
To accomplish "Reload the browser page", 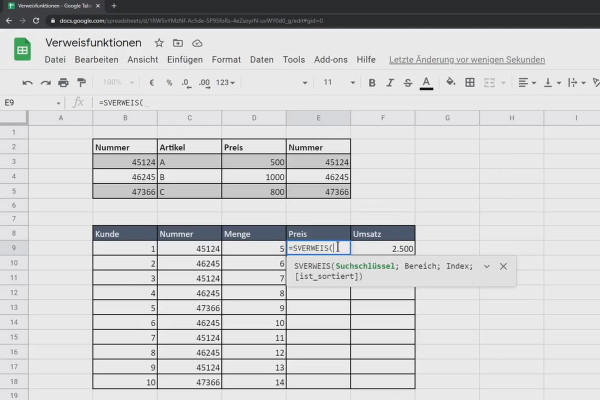I will (36, 21).
